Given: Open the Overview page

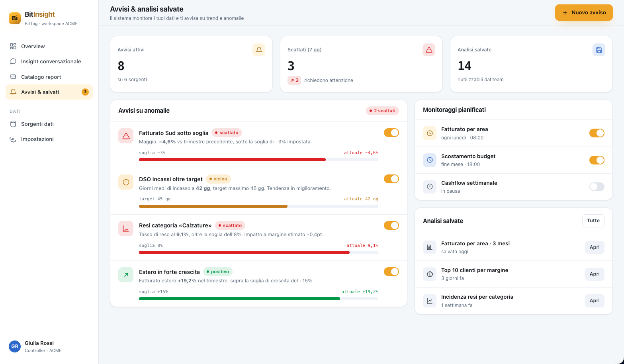Looking at the screenshot, I should [x=49, y=46].
